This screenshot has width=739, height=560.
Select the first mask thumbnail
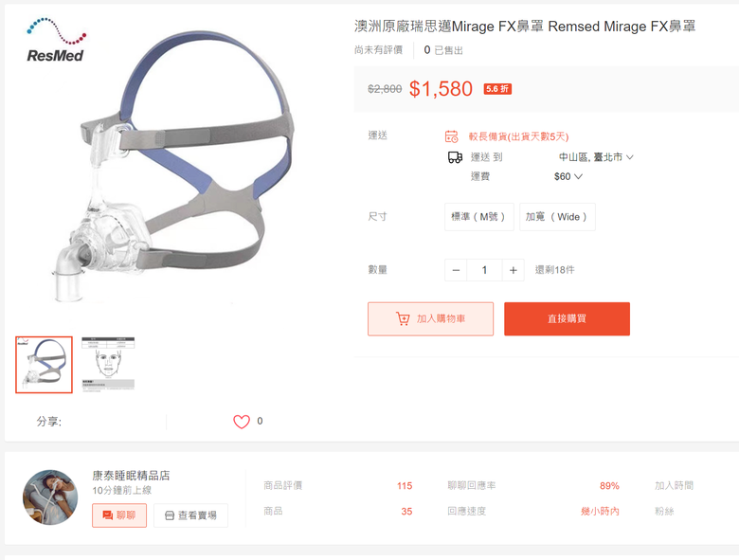[x=44, y=365]
